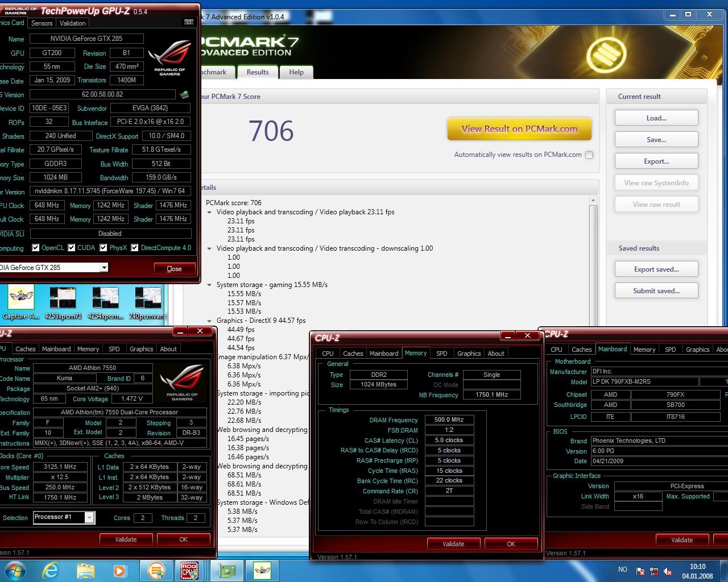Launch Internet Explorer from the taskbar
Viewport: 728px width, 582px height.
[51, 570]
